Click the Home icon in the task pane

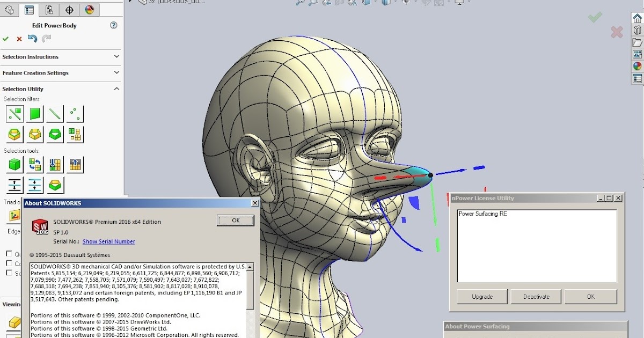click(x=637, y=18)
